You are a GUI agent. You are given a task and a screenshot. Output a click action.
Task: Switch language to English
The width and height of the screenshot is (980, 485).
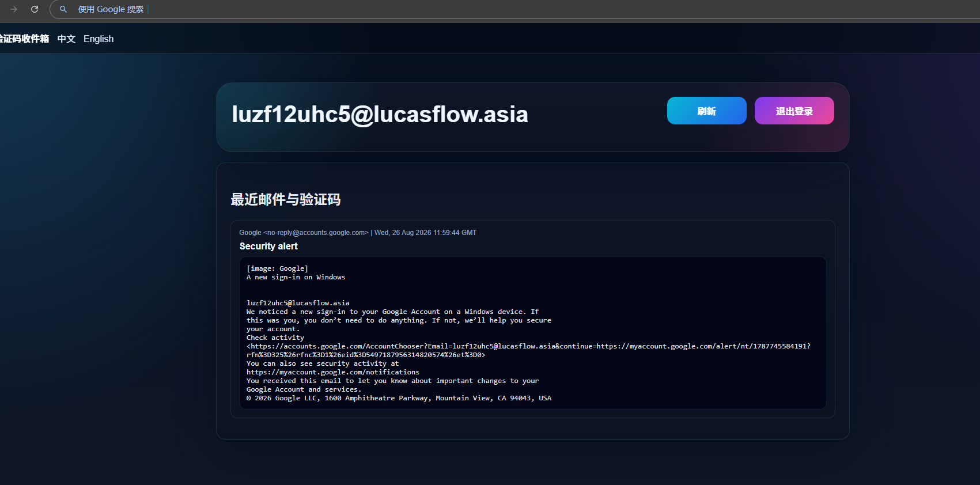click(99, 39)
